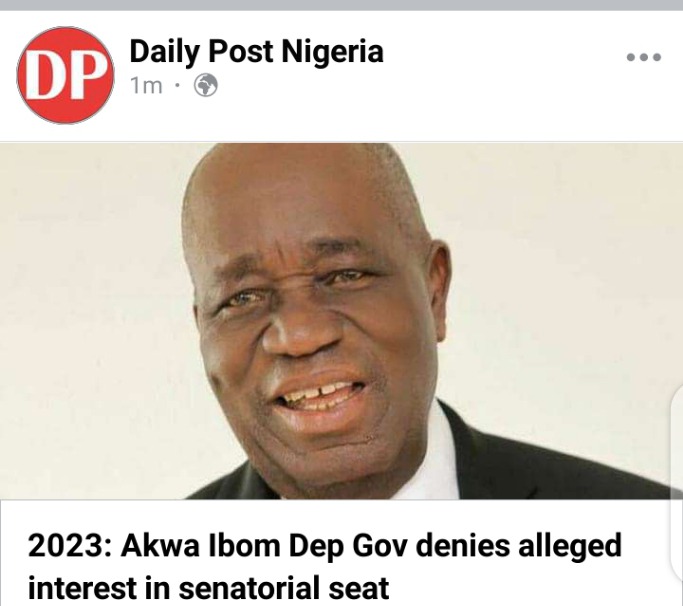683x606 pixels.
Task: Open the DP red circular profile logo
Action: (65, 75)
